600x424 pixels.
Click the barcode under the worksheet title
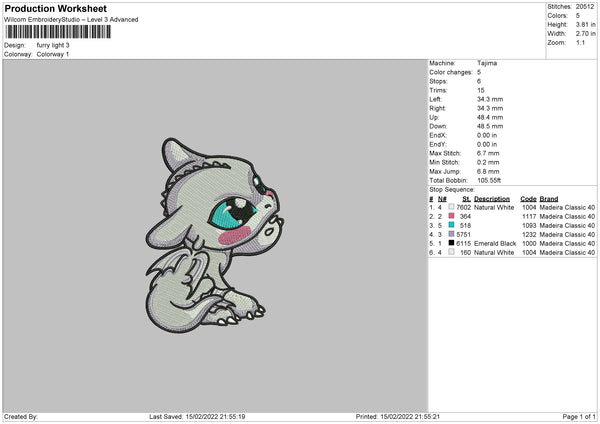pyautogui.click(x=58, y=32)
